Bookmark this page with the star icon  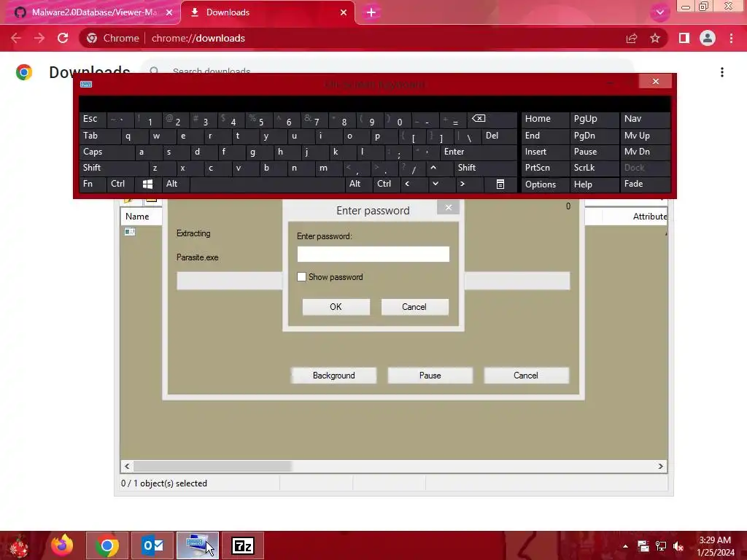click(655, 38)
